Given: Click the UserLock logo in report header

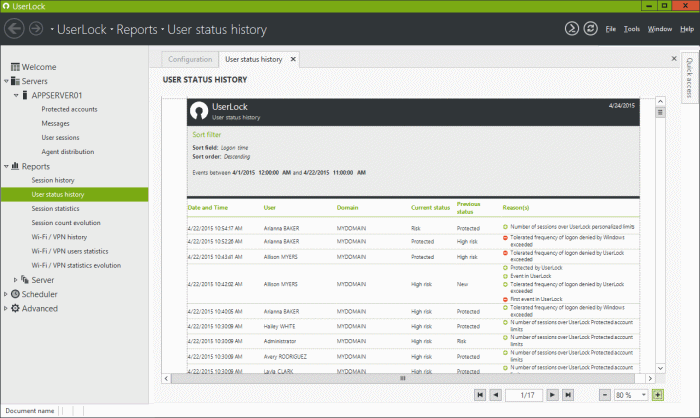Looking at the screenshot, I should pos(199,111).
